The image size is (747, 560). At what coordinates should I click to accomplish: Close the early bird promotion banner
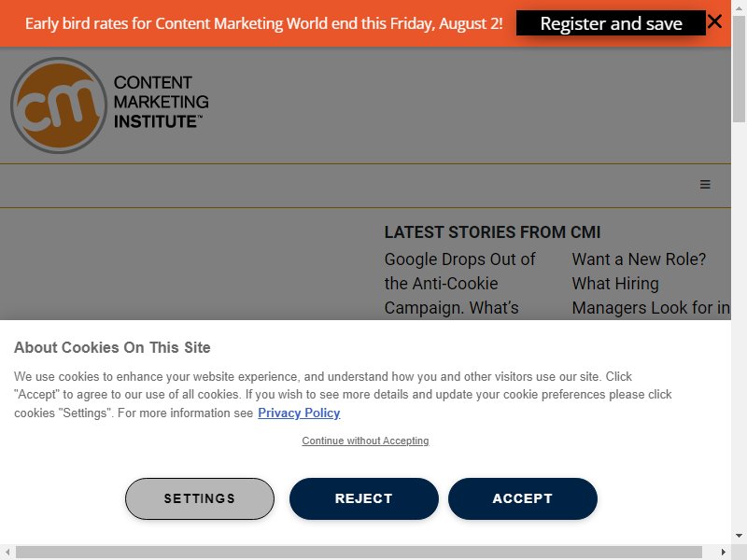pos(714,21)
